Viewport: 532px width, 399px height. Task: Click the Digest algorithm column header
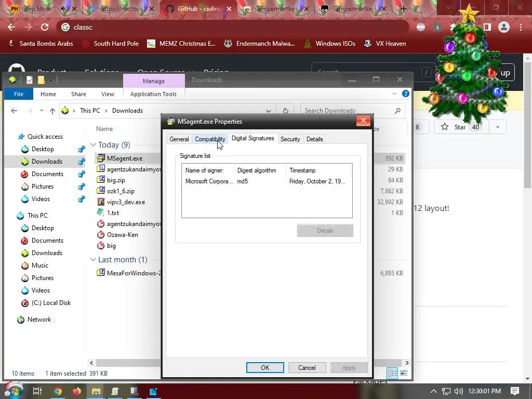coord(260,170)
